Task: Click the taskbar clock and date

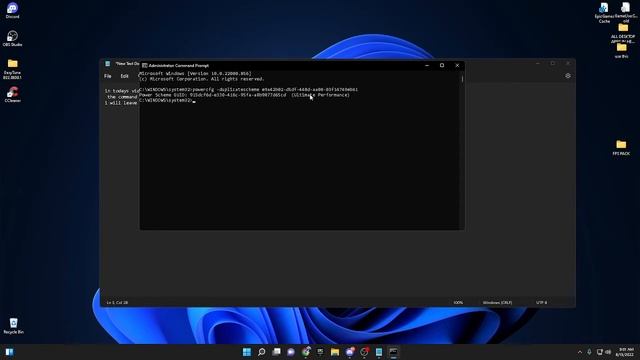Action: click(625, 352)
